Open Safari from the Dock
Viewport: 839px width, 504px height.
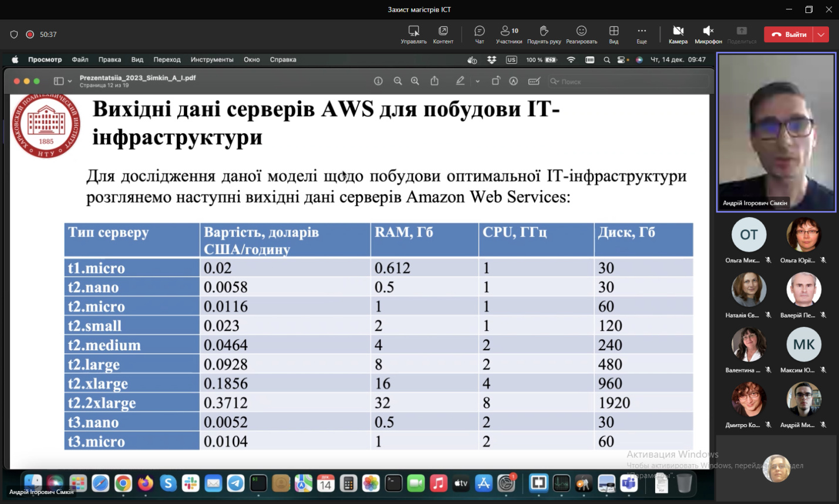tap(100, 483)
